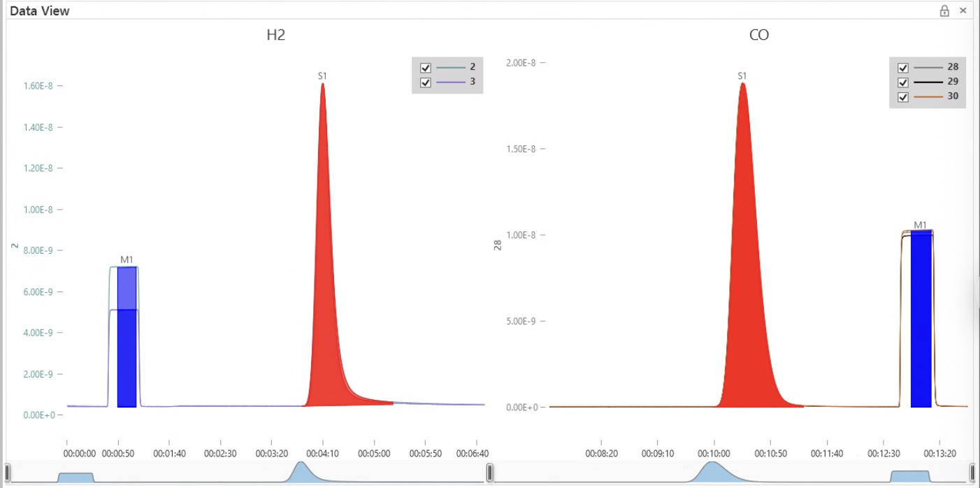980x488 pixels.
Task: Click the 00:13:20 tick on CO time axis
Action: click(939, 453)
